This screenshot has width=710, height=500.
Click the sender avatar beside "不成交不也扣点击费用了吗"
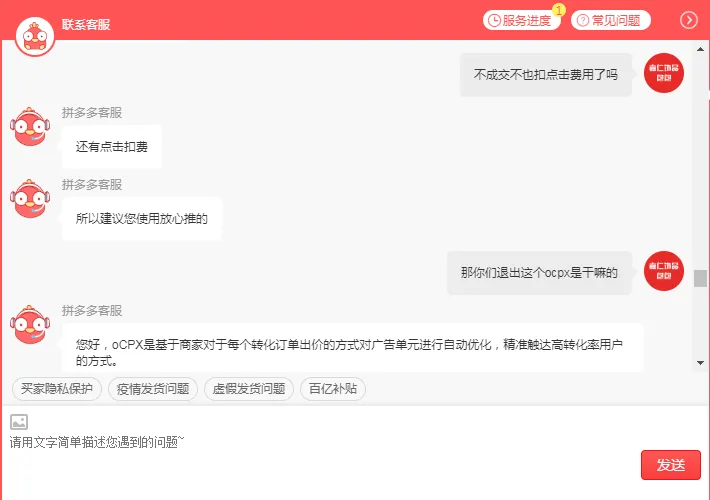pos(664,73)
